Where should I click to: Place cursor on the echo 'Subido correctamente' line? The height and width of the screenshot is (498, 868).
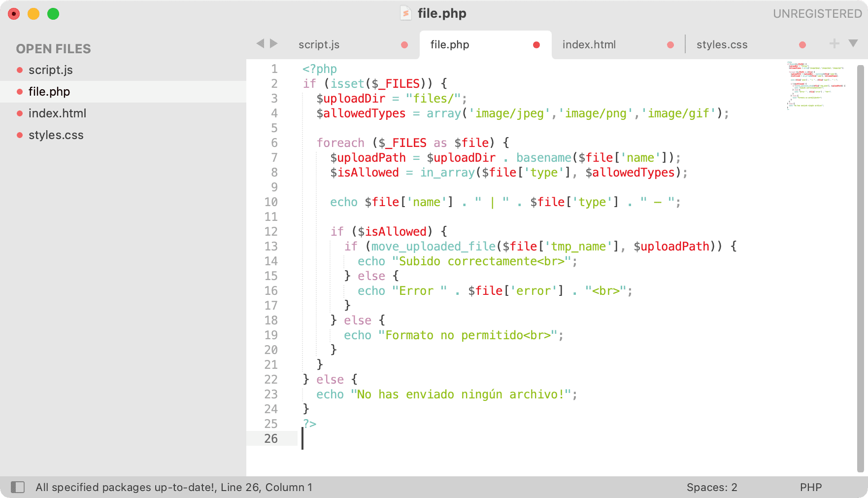click(467, 261)
